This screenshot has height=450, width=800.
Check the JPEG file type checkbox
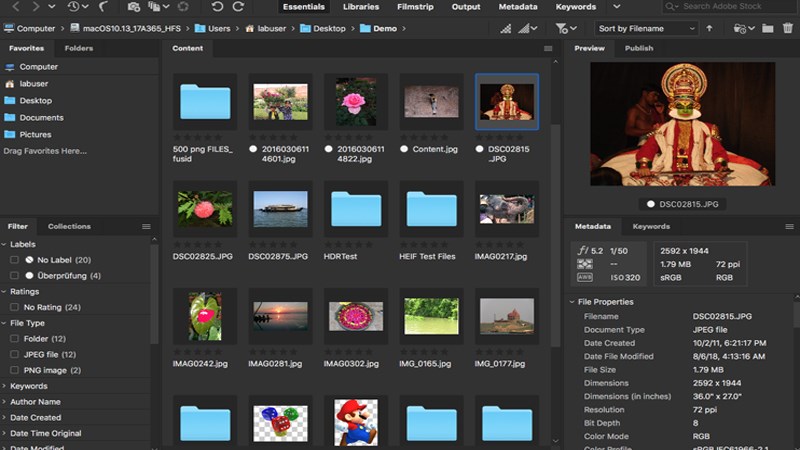[x=14, y=355]
